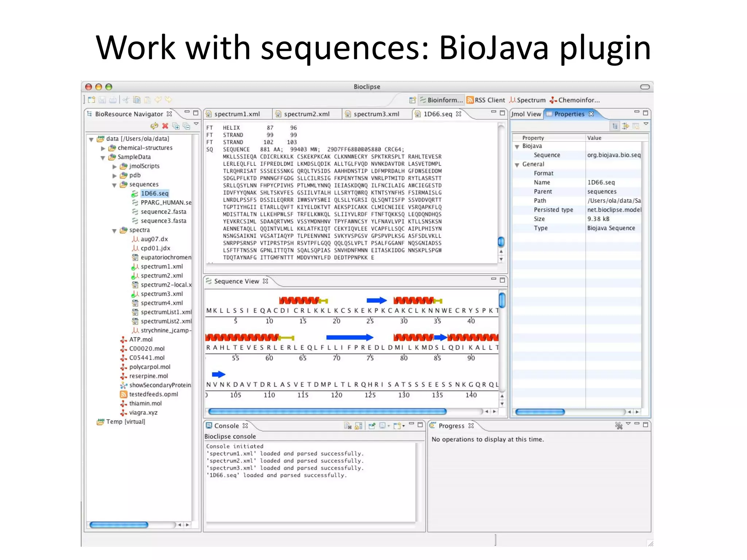Collapse the General property category
The width and height of the screenshot is (747, 560).
(517, 165)
